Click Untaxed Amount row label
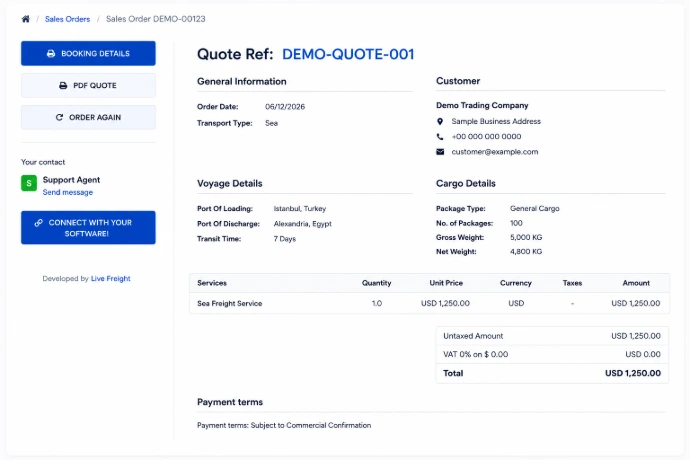Screen dimensions: 690x460 (473, 336)
